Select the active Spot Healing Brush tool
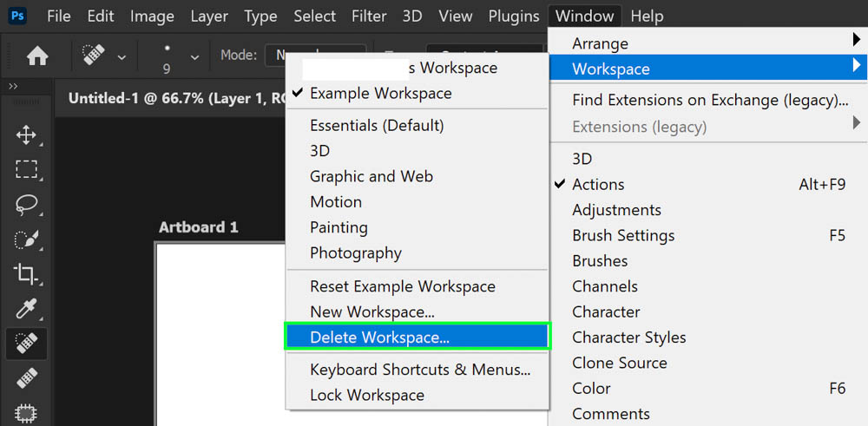The height and width of the screenshot is (426, 868). click(26, 343)
